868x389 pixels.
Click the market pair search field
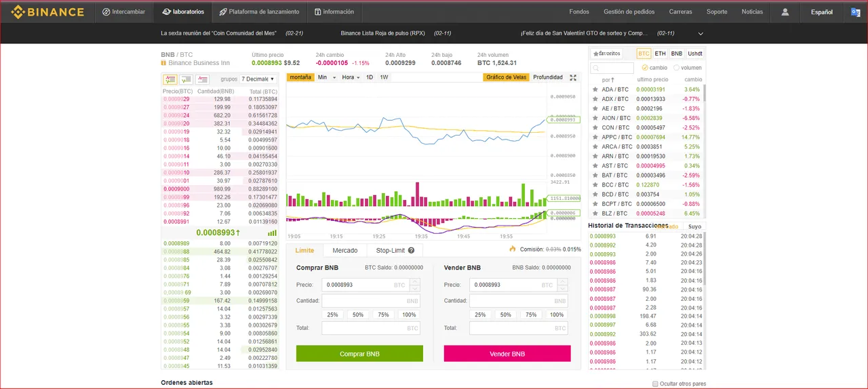612,68
